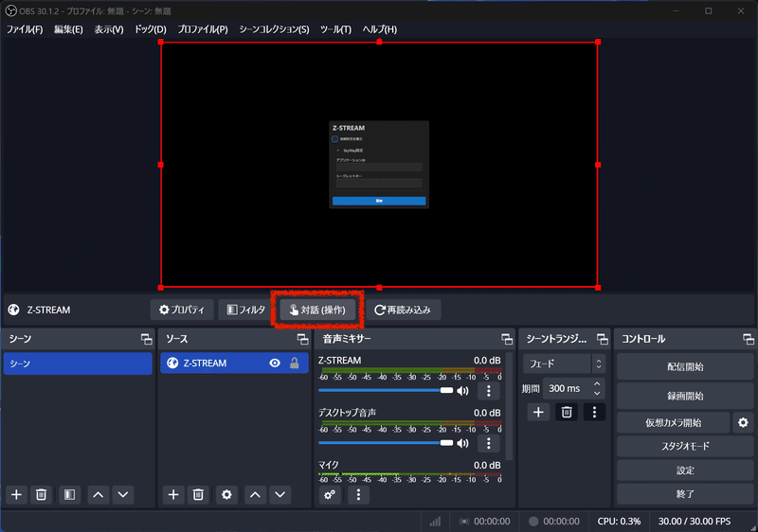Image resolution: width=758 pixels, height=532 pixels.
Task: Open the フィルタ dialog
Action: click(246, 310)
